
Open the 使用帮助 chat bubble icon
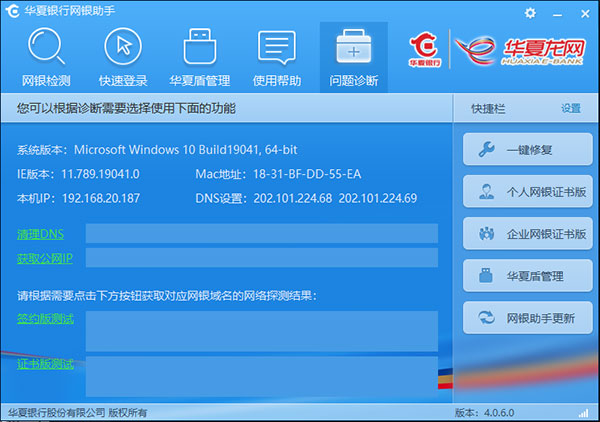pos(277,47)
